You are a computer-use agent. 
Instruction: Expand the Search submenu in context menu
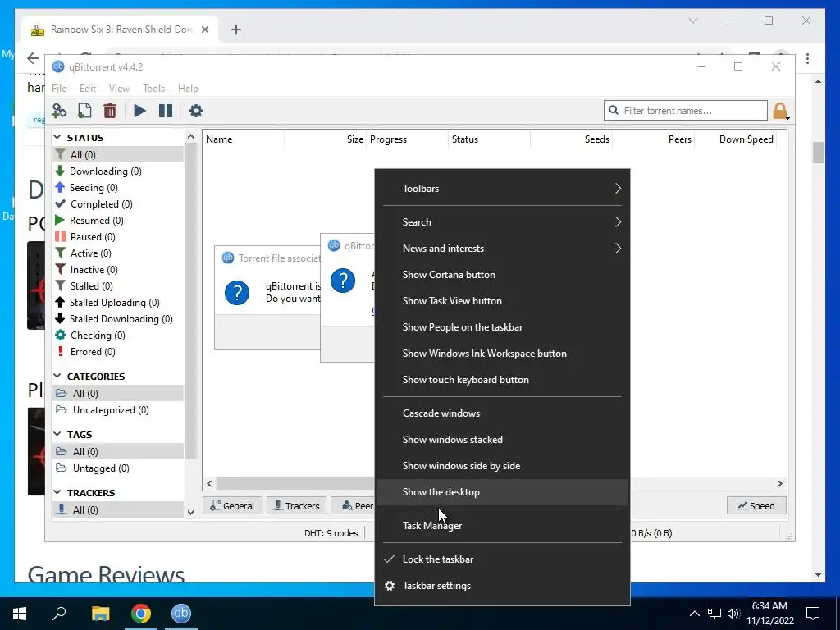(502, 221)
